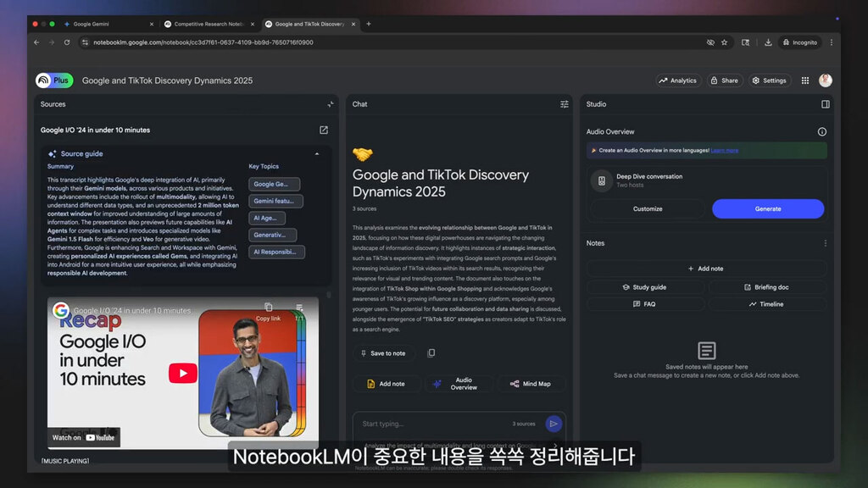Copy the chat summary with the copy icon
Viewport: 868px width, 488px height.
[x=431, y=353]
